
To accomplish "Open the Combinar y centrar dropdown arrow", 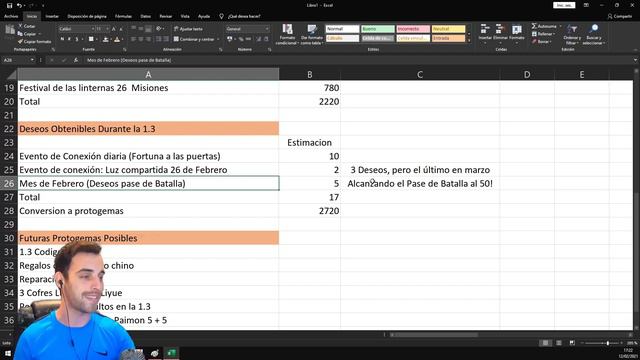I will [x=218, y=39].
